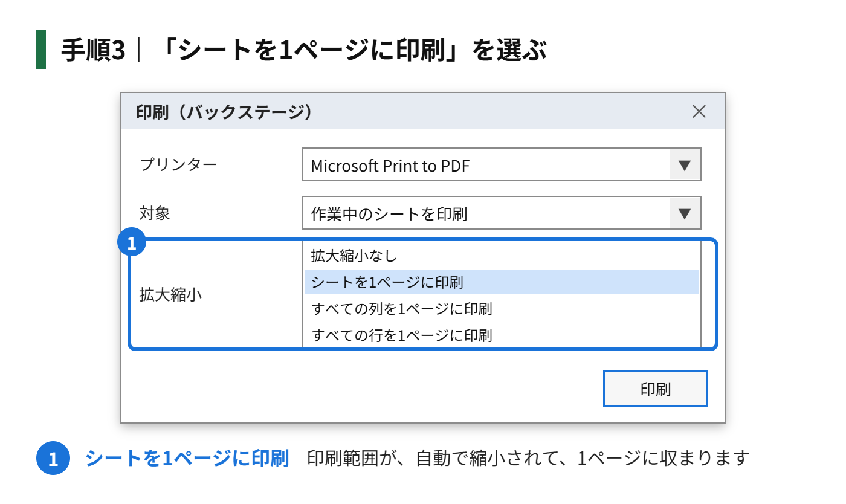Viewport: 846px width, 504px height.
Task: Click the プリンター label
Action: tap(178, 164)
